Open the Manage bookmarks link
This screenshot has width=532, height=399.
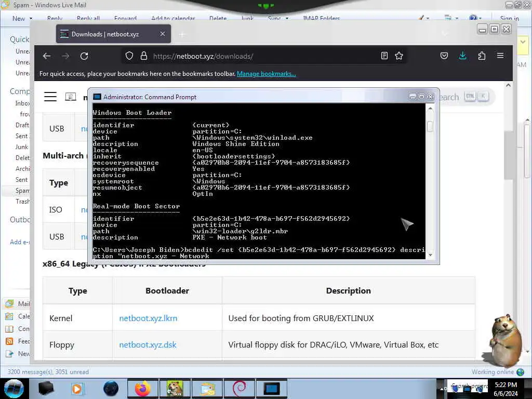click(267, 74)
